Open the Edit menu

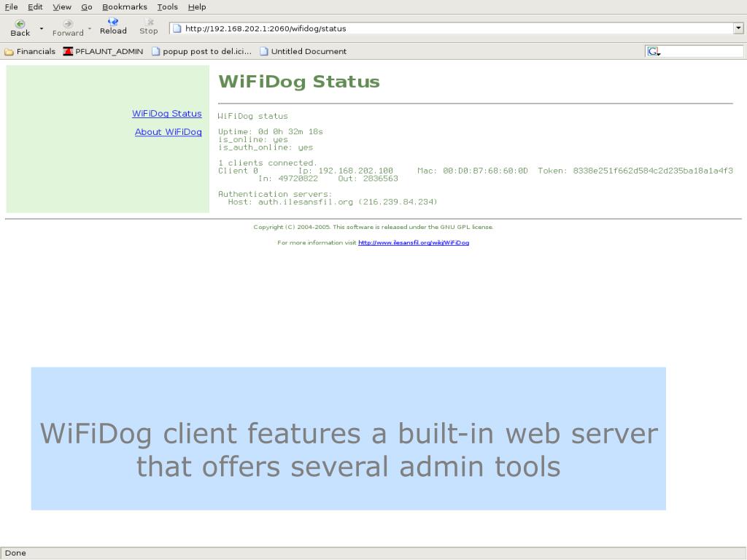click(35, 7)
